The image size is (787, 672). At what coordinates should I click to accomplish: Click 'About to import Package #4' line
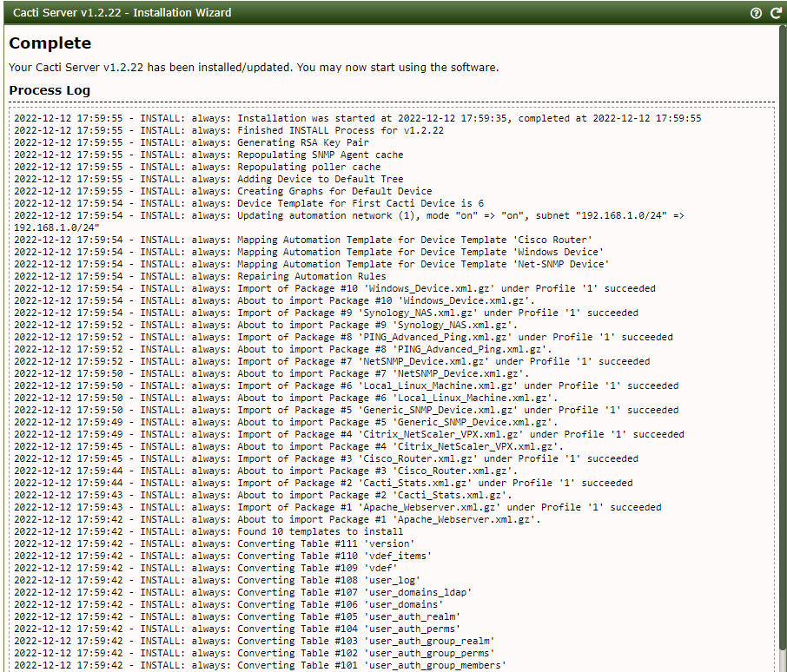pos(288,446)
